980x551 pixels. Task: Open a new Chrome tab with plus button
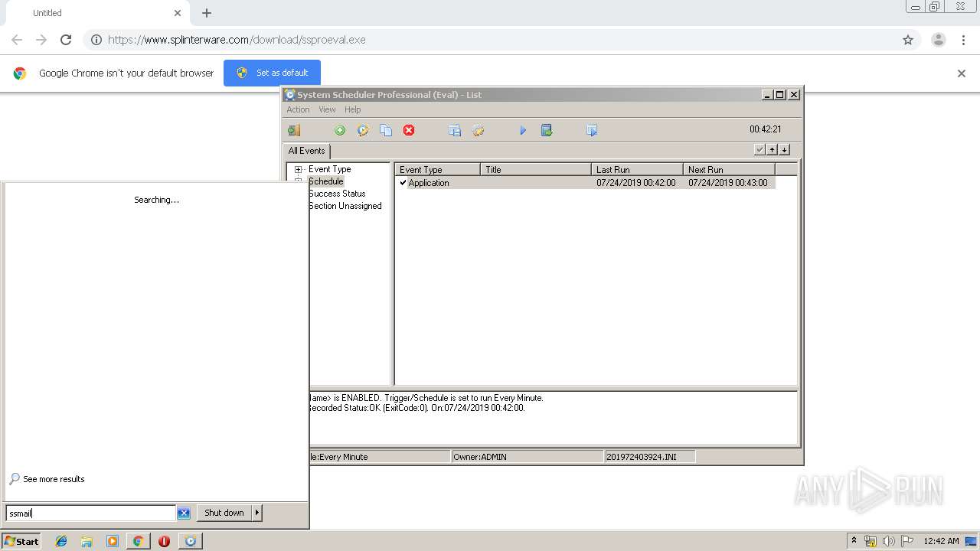(207, 13)
